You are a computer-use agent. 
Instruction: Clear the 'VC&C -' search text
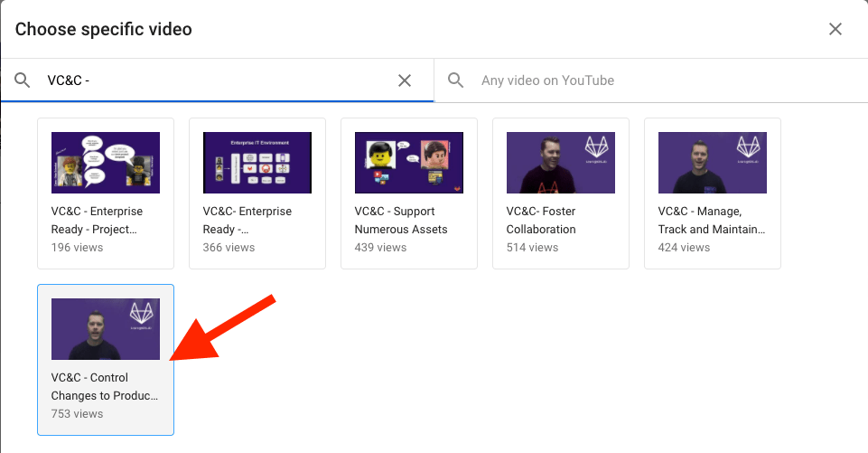click(405, 80)
